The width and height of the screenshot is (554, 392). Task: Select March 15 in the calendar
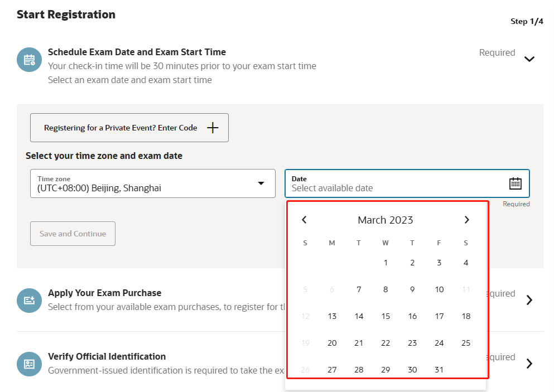point(386,316)
